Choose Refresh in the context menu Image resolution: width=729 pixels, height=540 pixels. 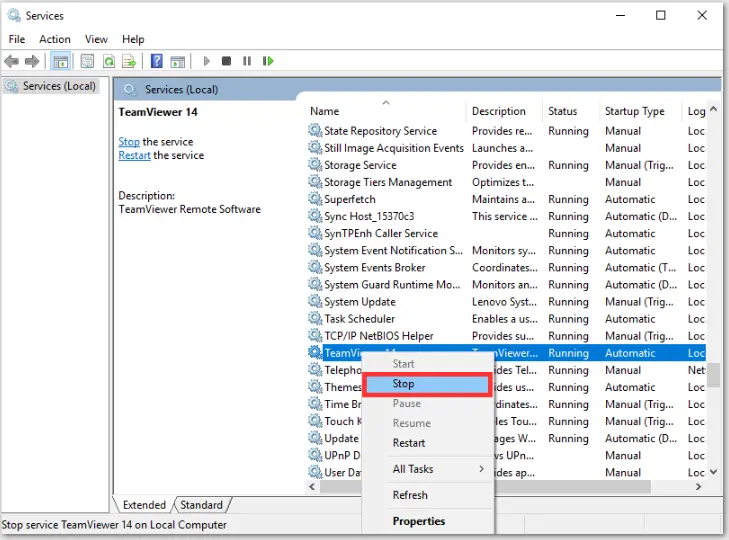(x=427, y=495)
